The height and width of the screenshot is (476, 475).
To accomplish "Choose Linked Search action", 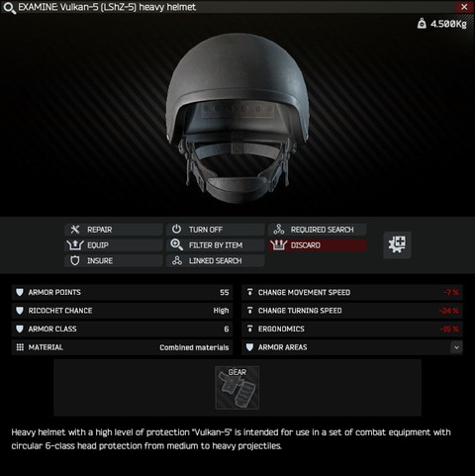I will click(216, 260).
